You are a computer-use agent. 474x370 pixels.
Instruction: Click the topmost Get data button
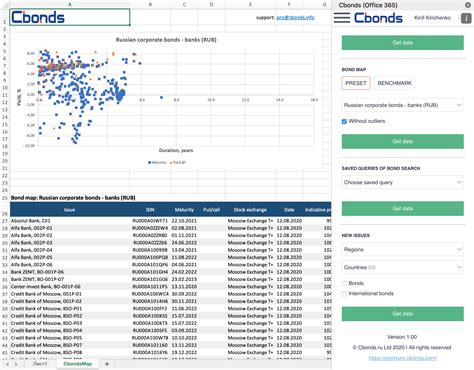(x=403, y=43)
